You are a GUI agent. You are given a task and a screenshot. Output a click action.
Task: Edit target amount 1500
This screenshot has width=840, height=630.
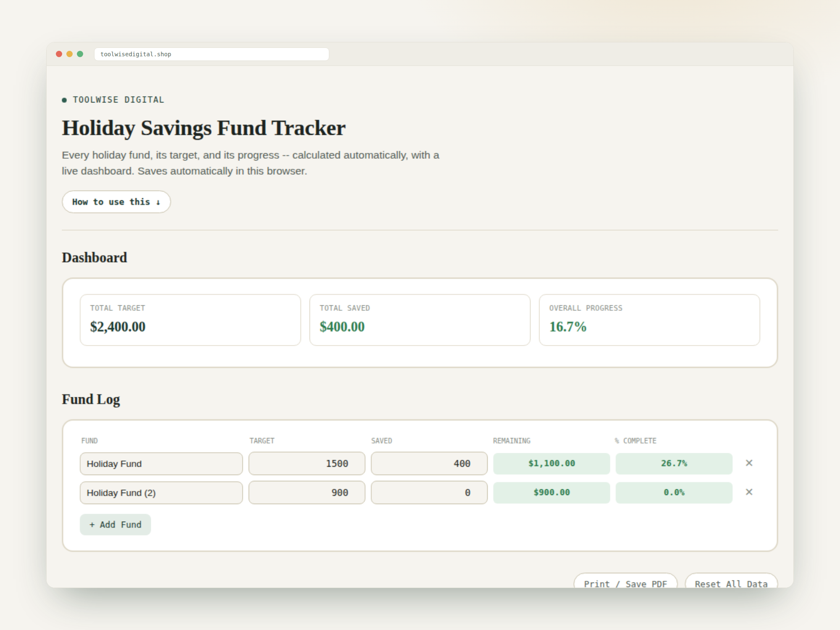pyautogui.click(x=307, y=464)
